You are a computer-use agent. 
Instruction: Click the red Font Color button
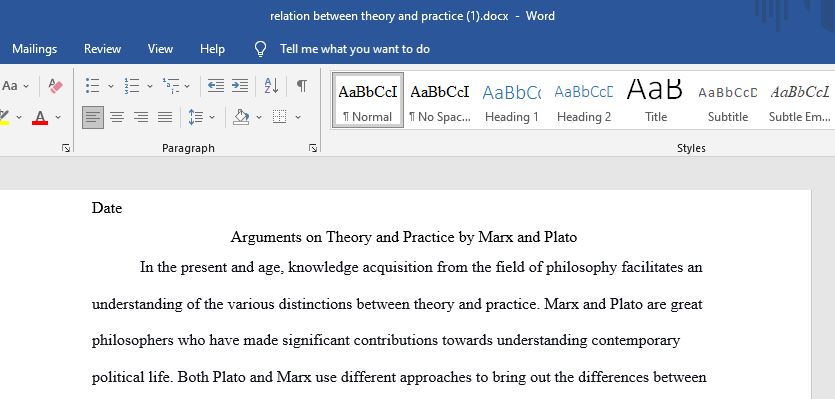(x=40, y=117)
